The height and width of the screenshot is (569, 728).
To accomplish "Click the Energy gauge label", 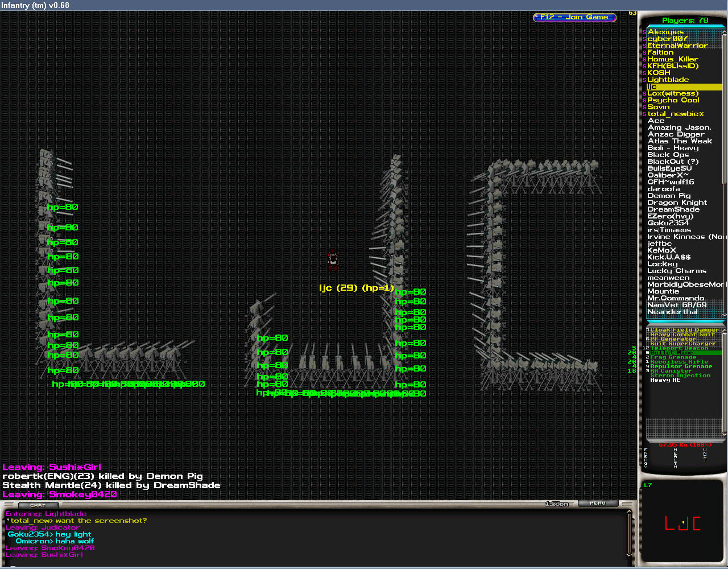I will [x=646, y=458].
